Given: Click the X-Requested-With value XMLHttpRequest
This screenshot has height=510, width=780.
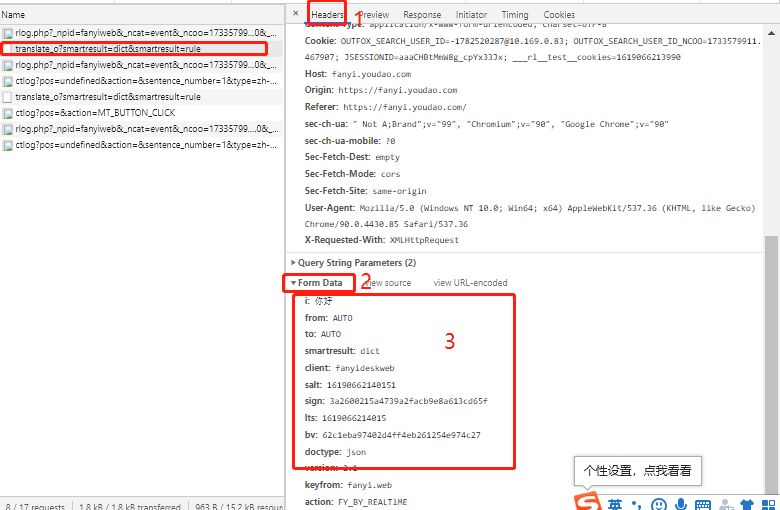Looking at the screenshot, I should point(424,240).
